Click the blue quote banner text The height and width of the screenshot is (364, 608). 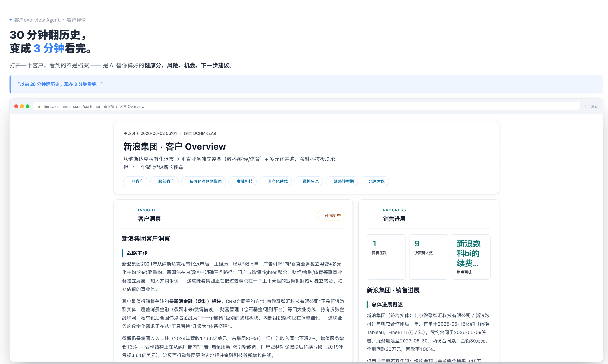pyautogui.click(x=61, y=84)
